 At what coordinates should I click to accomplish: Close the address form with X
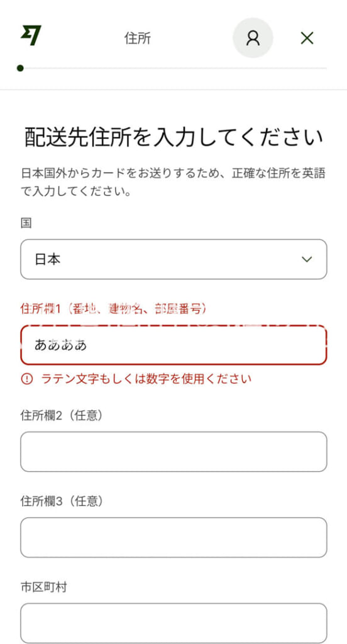pos(307,38)
